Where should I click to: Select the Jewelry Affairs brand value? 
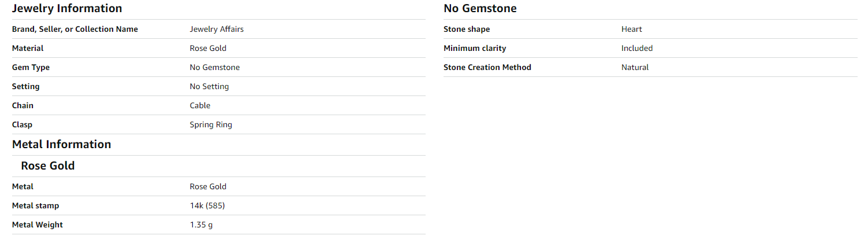(217, 29)
